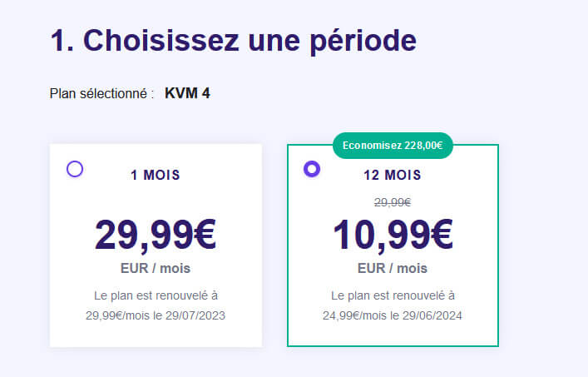Click Le plan est renouvelé à in 12 MOIS card

(393, 295)
